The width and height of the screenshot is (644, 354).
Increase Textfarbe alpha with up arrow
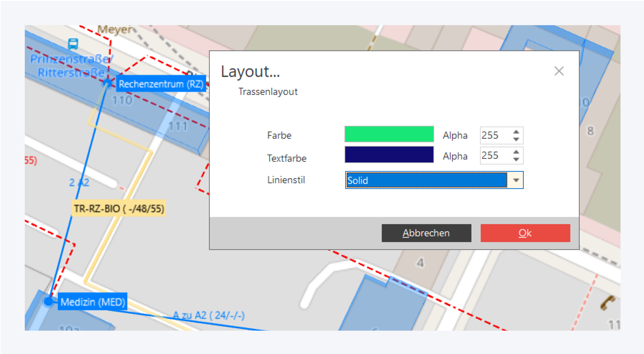pos(516,152)
